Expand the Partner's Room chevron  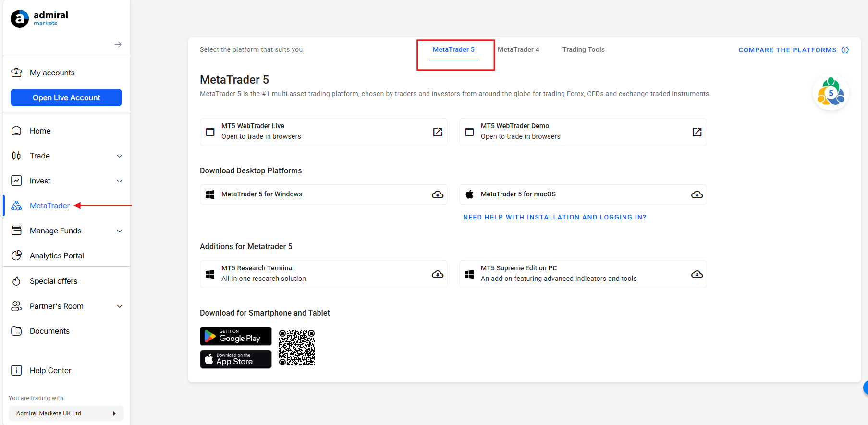[x=120, y=306]
